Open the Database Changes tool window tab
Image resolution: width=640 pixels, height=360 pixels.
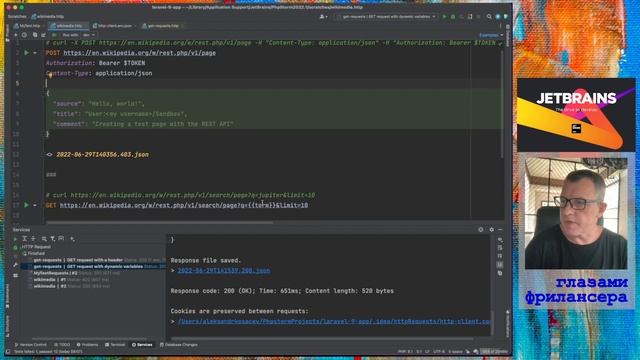[x=179, y=345]
